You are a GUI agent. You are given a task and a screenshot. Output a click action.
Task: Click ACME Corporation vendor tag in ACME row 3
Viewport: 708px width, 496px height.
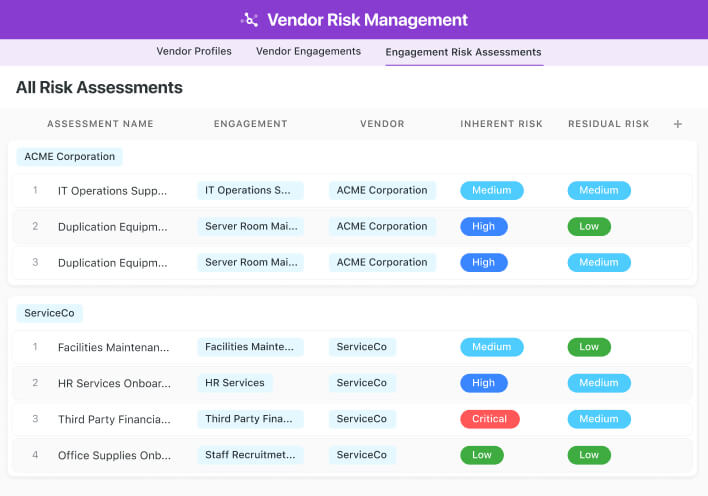point(382,263)
